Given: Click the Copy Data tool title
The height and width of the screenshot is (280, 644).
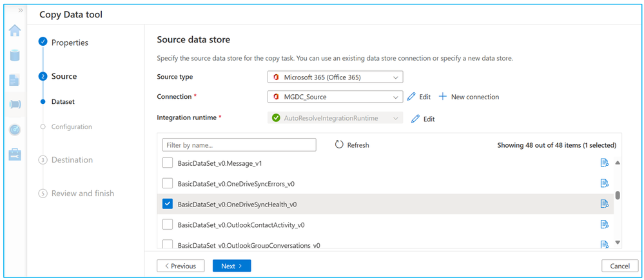Looking at the screenshot, I should pyautogui.click(x=71, y=15).
